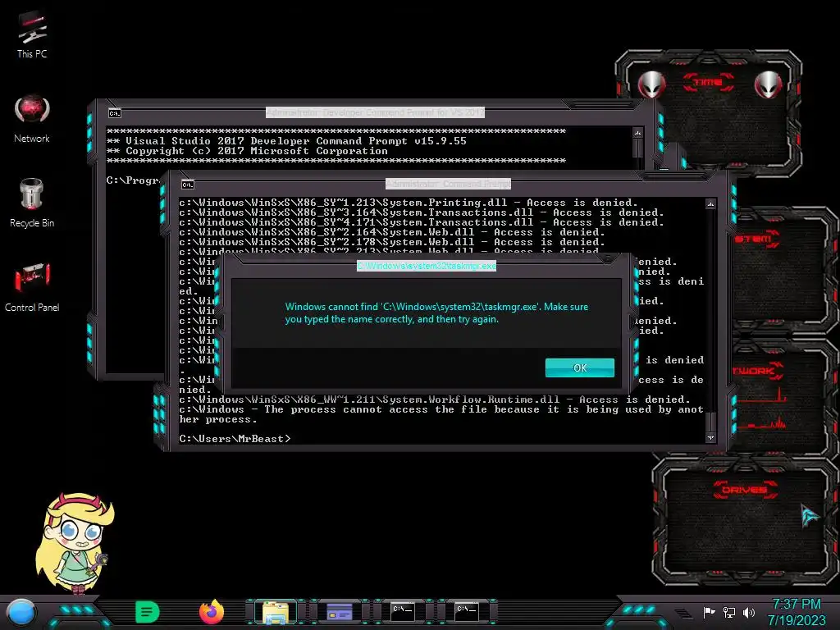Open File Explorer from the taskbar
Viewport: 840px width, 630px height.
pyautogui.click(x=276, y=612)
